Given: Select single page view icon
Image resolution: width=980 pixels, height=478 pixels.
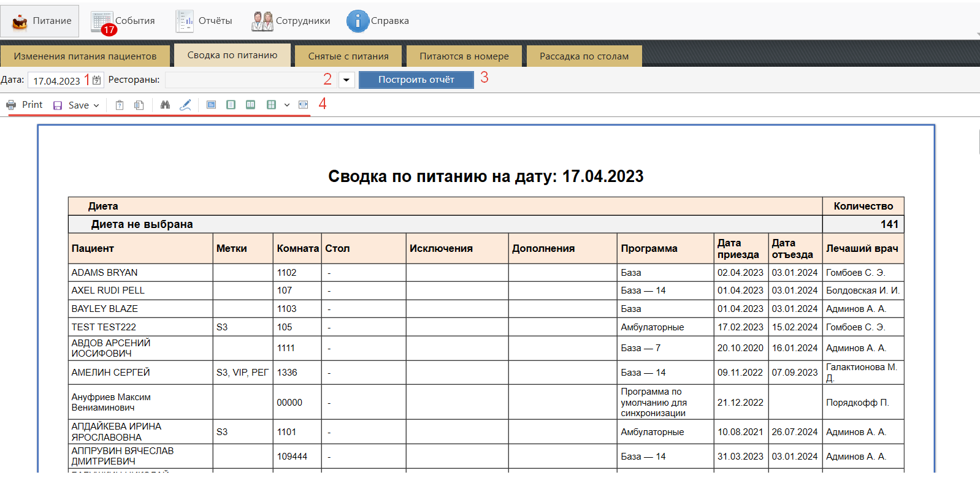Looking at the screenshot, I should [x=231, y=105].
